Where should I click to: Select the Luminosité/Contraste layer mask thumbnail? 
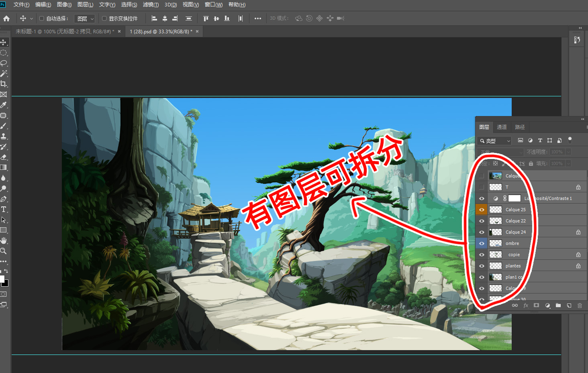pos(514,198)
